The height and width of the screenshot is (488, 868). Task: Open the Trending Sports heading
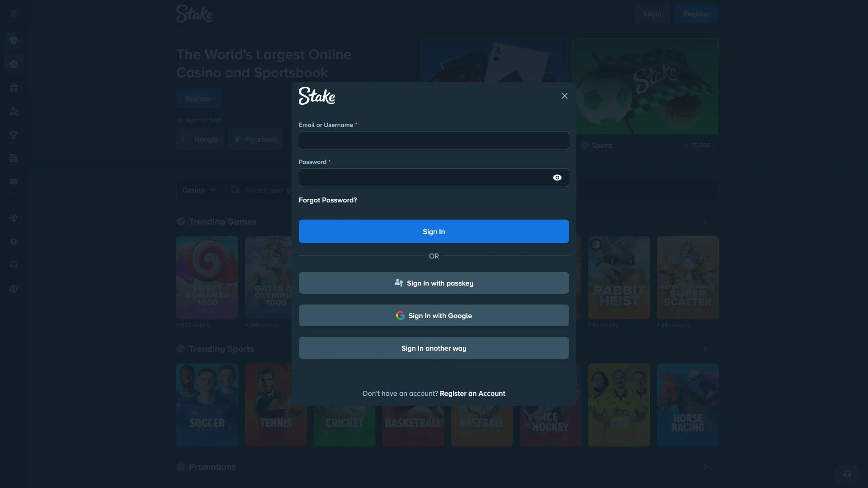[x=221, y=349]
